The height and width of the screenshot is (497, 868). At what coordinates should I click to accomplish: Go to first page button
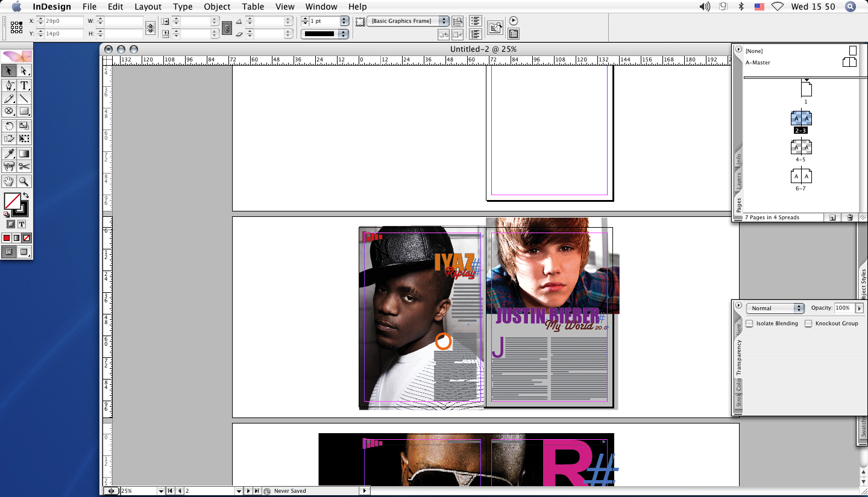[171, 491]
